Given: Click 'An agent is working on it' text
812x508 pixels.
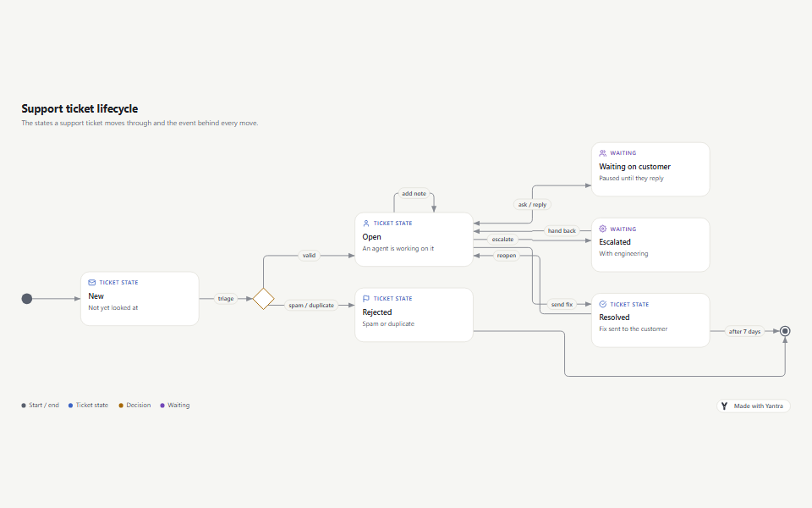Looking at the screenshot, I should [x=398, y=248].
